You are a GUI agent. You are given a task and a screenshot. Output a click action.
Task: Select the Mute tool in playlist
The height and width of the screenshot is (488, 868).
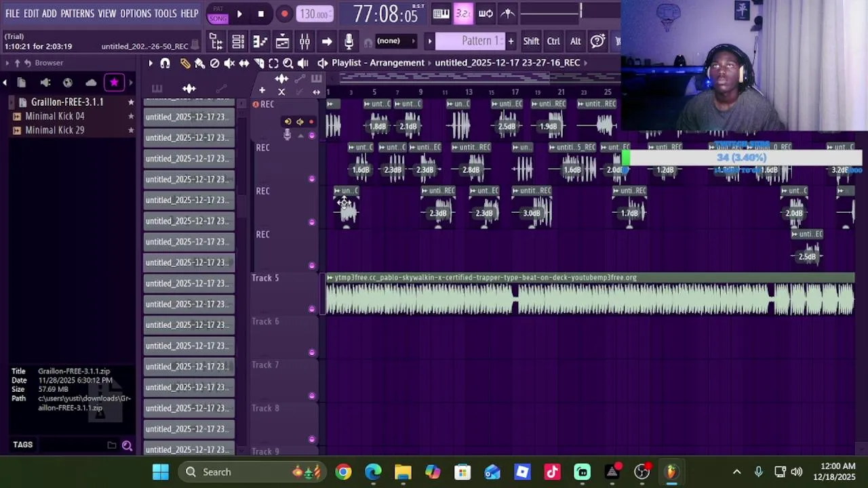tap(229, 63)
